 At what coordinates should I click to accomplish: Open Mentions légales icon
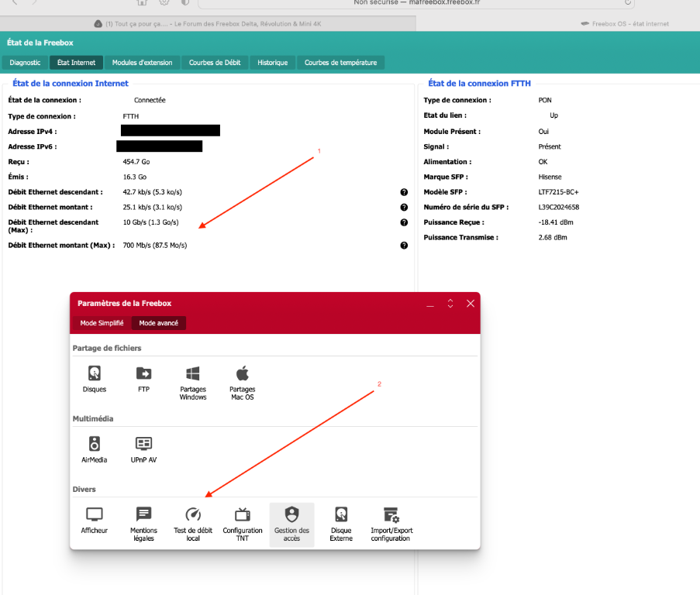143,524
